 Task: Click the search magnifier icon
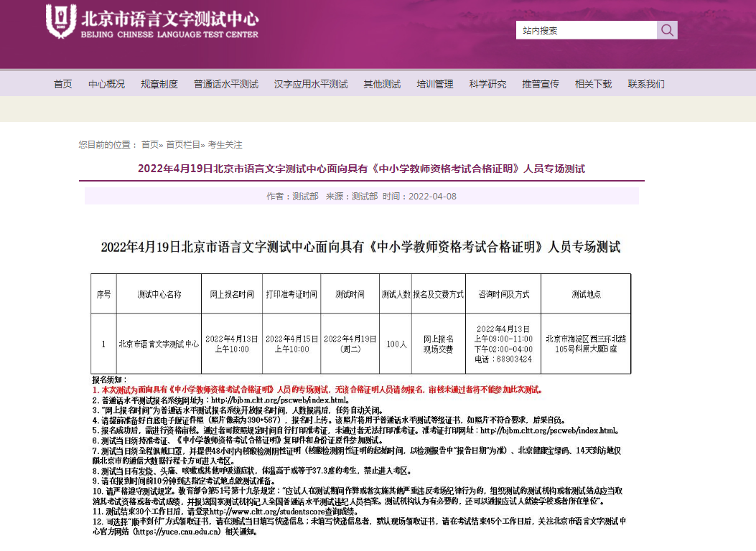667,30
